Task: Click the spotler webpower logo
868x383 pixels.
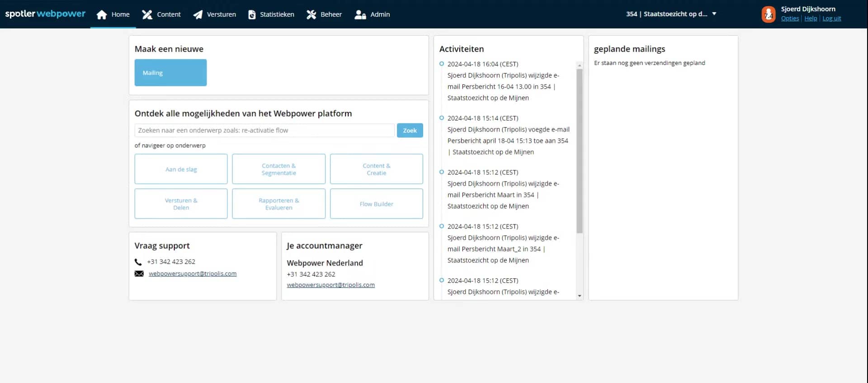Action: (45, 14)
